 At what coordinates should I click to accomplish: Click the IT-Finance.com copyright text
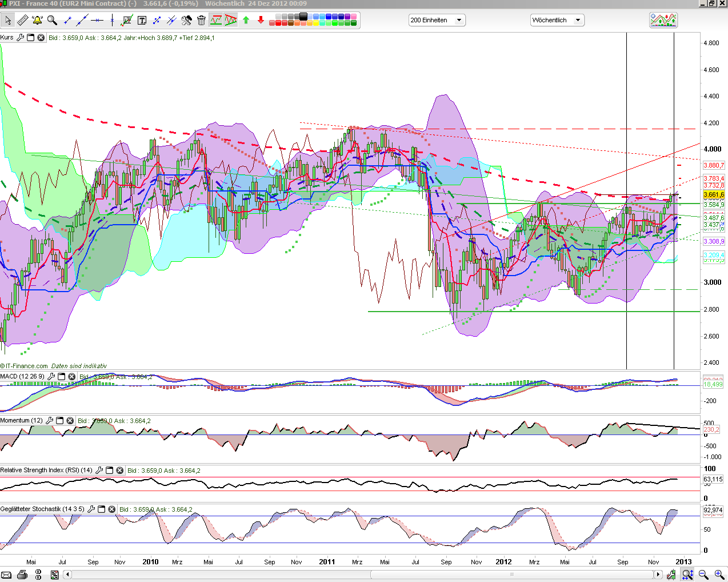(x=24, y=366)
